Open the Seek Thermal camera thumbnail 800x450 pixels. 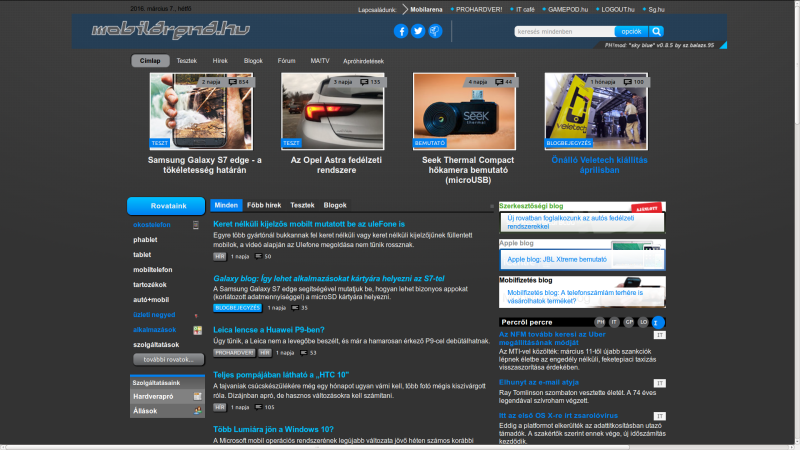[464, 111]
